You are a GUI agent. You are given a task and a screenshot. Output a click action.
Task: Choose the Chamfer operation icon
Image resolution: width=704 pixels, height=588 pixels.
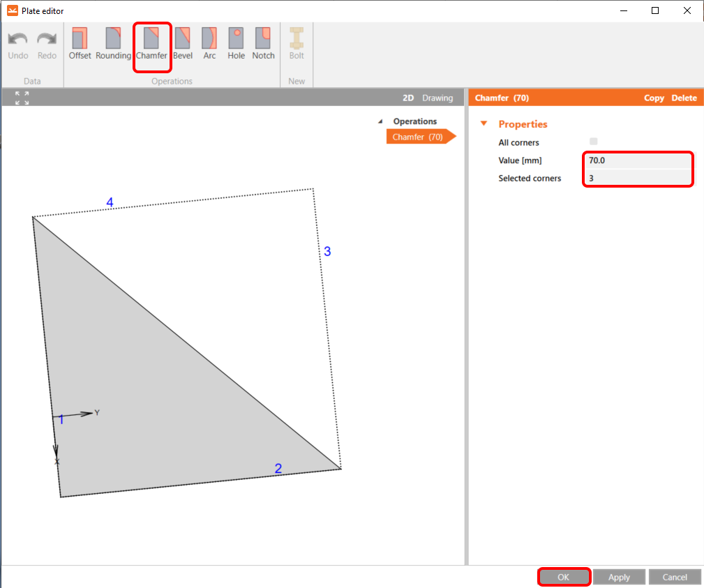tap(151, 44)
